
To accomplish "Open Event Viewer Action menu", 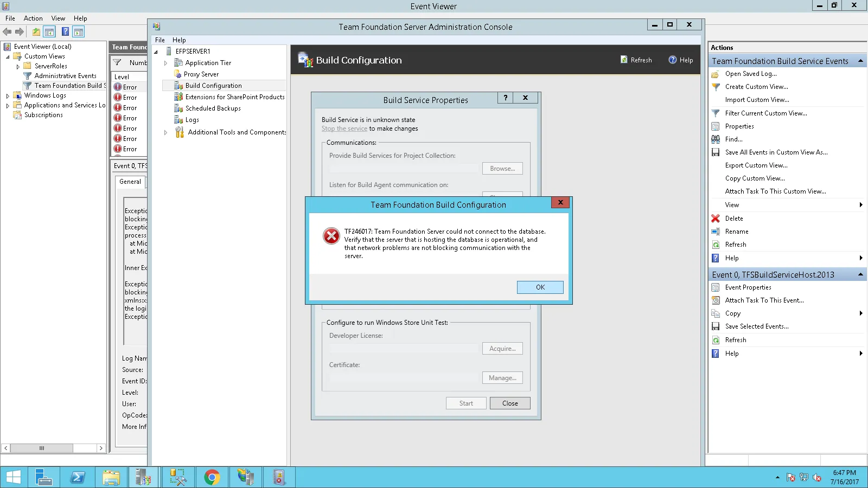I will pos(33,18).
